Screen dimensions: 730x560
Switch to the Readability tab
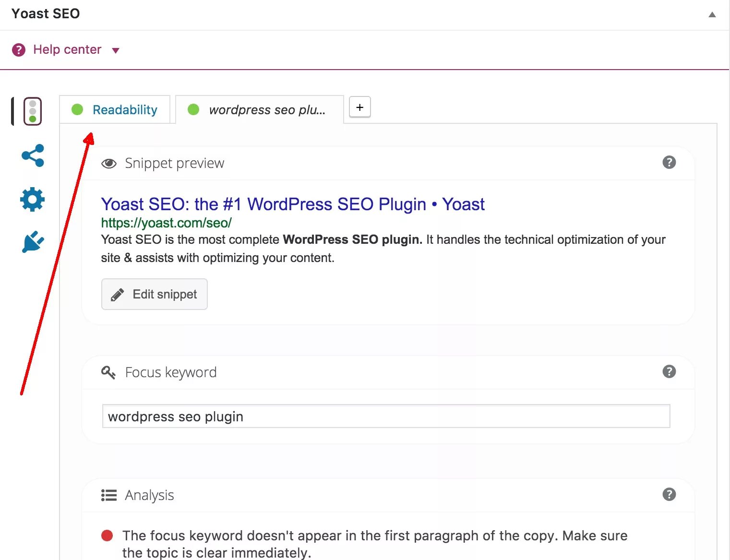[x=115, y=110]
